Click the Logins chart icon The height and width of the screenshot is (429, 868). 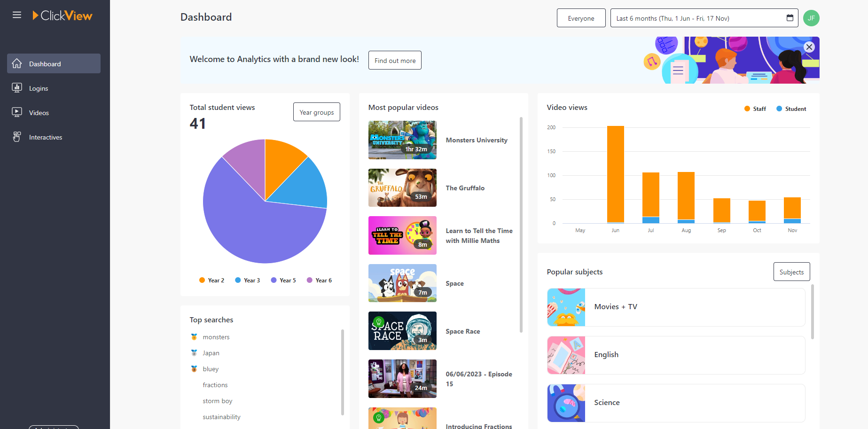tap(17, 88)
